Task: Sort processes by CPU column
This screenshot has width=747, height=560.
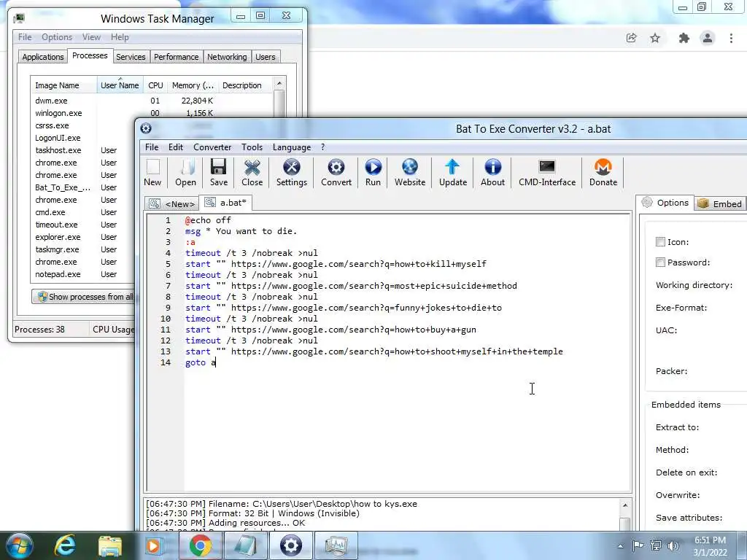Action: pyautogui.click(x=155, y=85)
